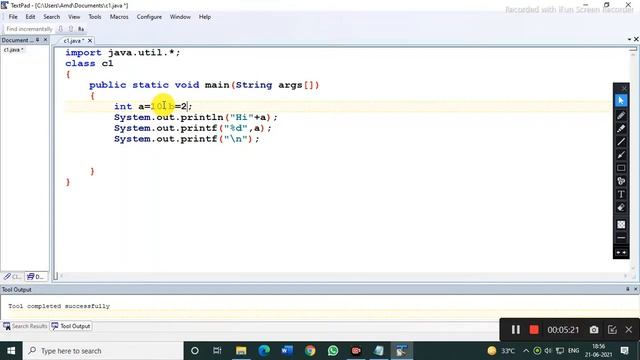Open the recorder's annotation edit icon
640x360 pixels.
[612, 330]
